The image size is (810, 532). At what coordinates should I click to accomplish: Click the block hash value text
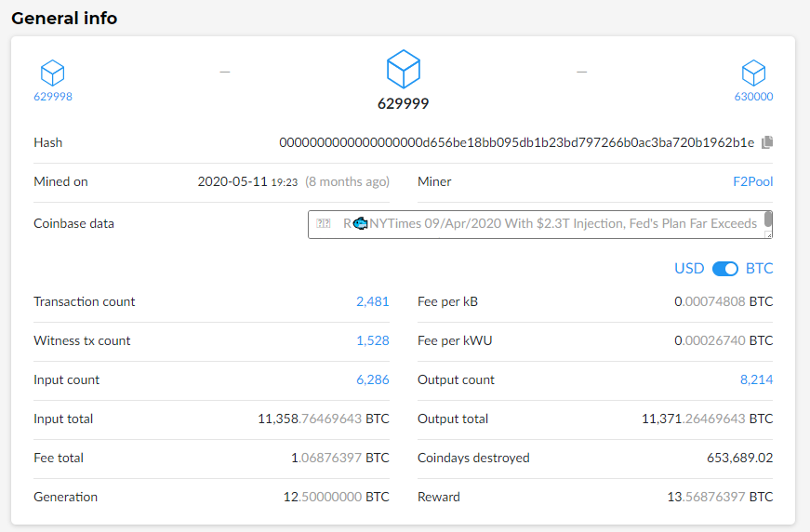(516, 142)
